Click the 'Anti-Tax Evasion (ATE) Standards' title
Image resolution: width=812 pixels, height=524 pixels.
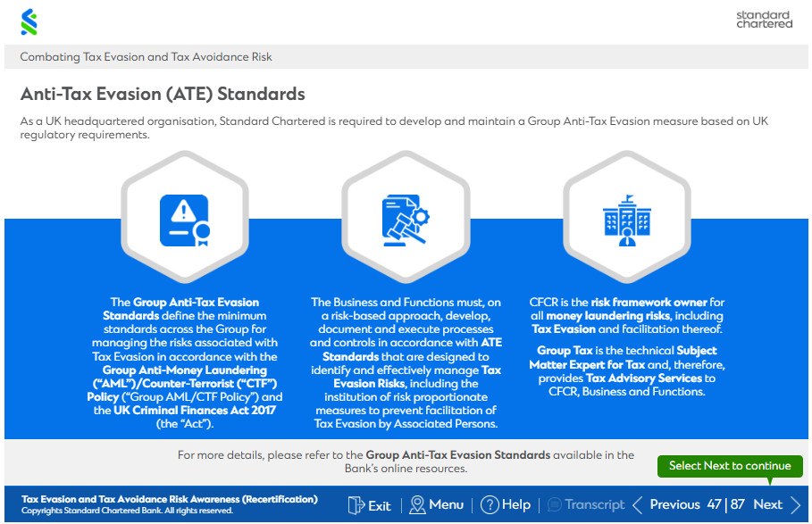tap(163, 94)
